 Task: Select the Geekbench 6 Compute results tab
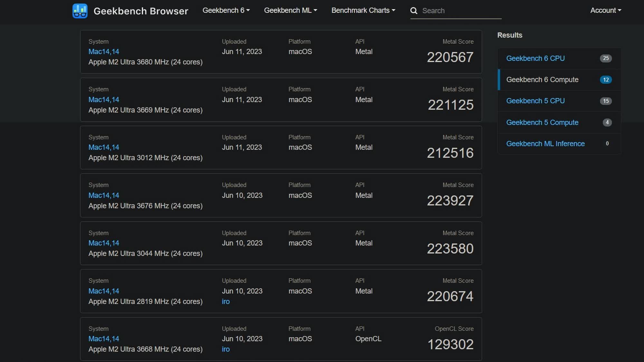tap(559, 79)
